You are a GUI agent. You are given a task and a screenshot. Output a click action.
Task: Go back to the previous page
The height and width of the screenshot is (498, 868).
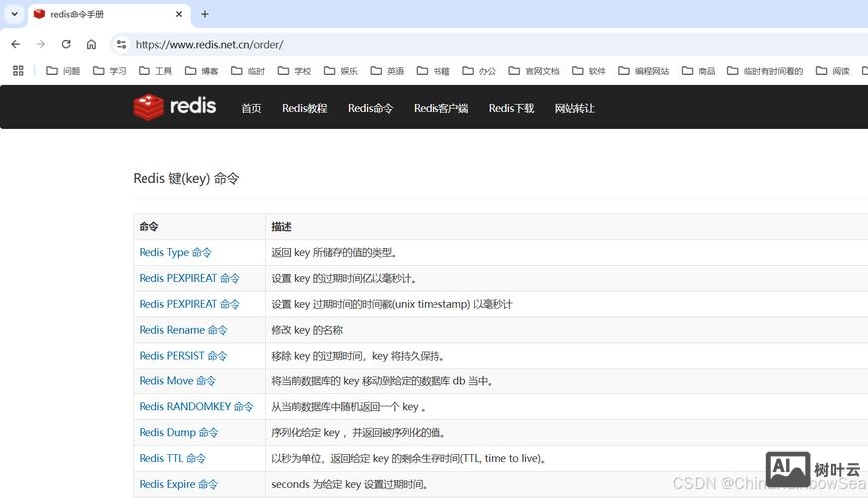(16, 44)
